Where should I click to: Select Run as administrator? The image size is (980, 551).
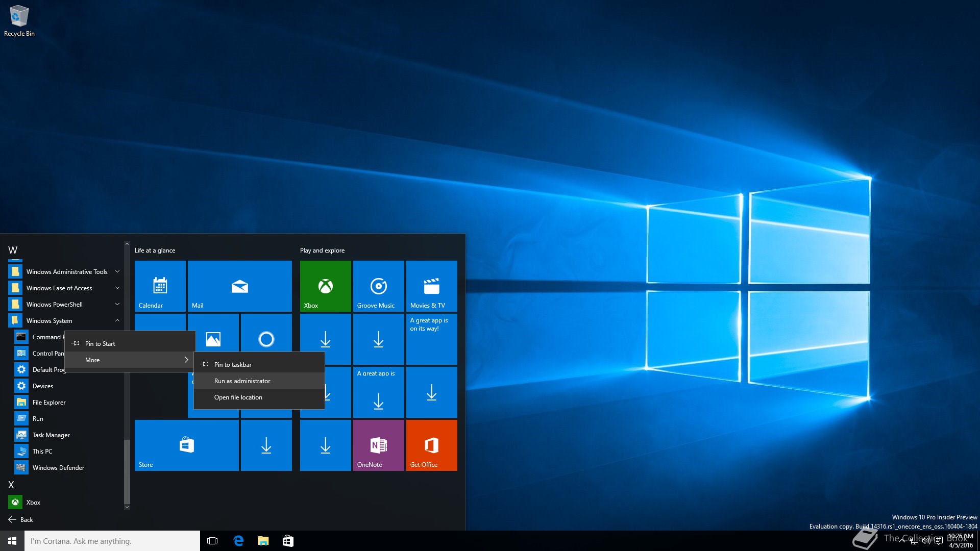(x=259, y=381)
